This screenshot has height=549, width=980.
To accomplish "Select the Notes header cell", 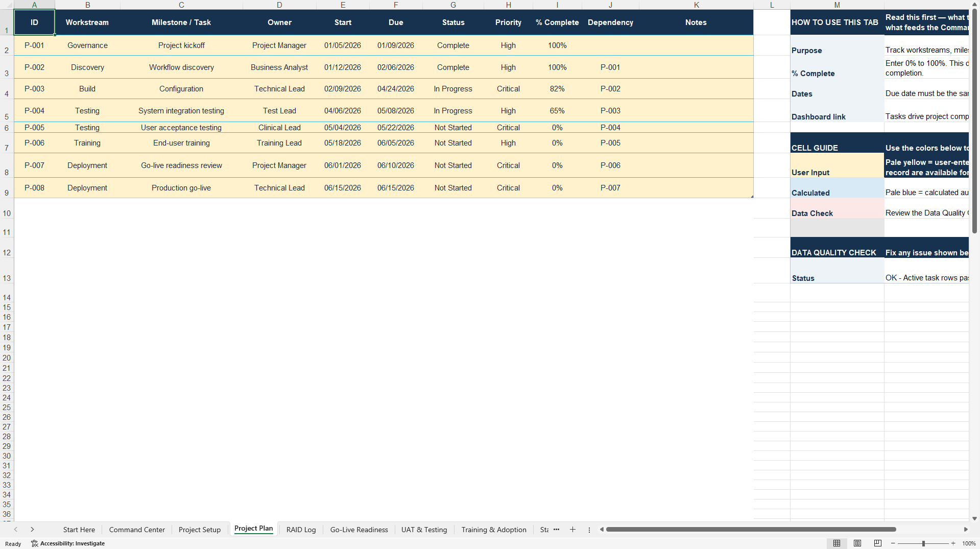I will tap(696, 22).
